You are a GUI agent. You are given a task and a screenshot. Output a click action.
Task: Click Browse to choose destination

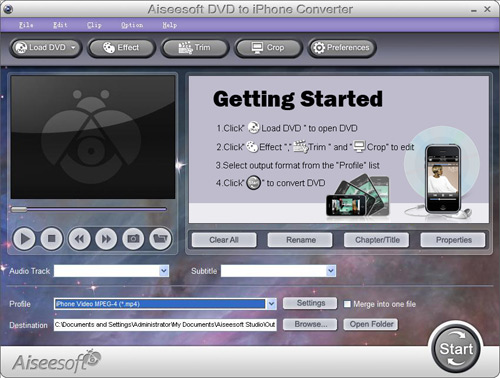pyautogui.click(x=310, y=324)
